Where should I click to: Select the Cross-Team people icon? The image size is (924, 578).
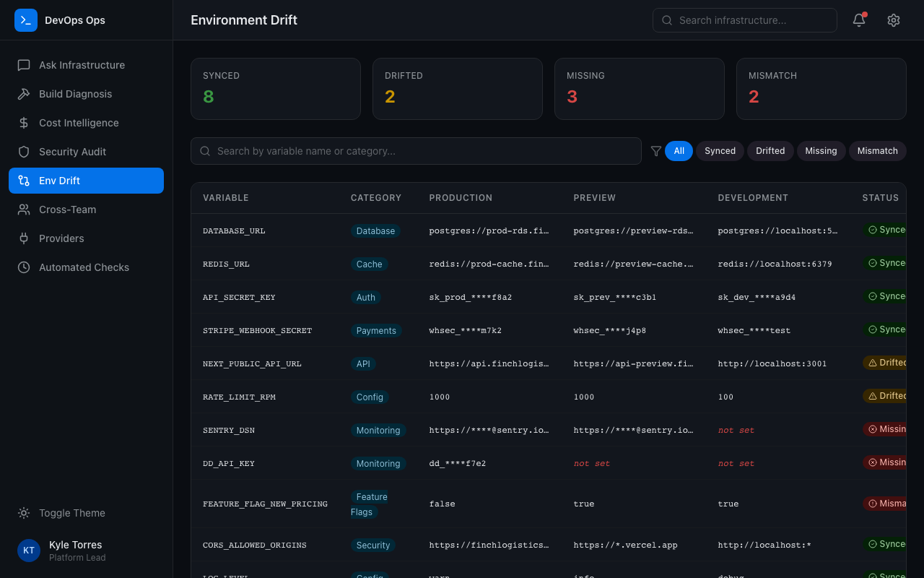point(24,210)
